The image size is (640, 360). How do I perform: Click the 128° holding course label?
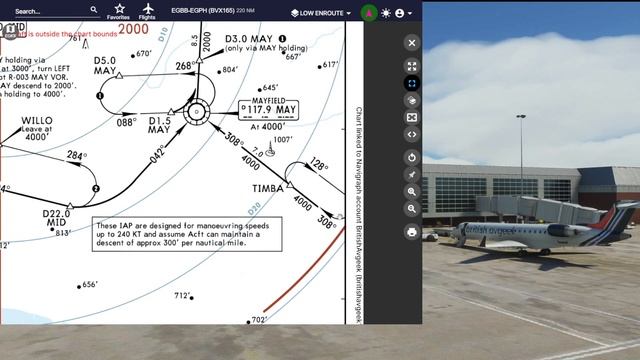319,164
